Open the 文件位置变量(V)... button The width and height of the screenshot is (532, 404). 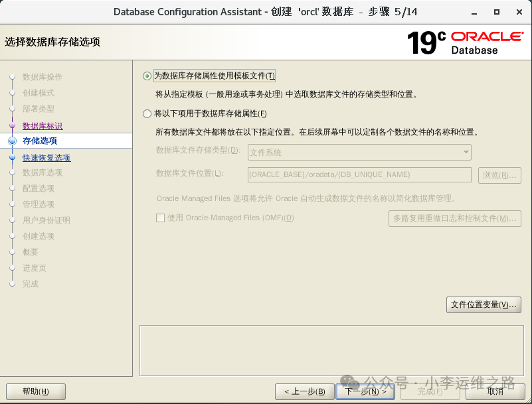(x=484, y=304)
